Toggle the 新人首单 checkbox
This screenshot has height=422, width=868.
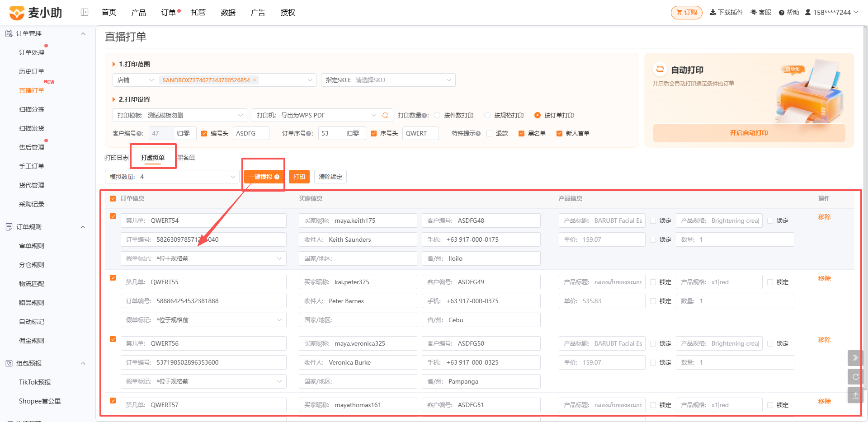pyautogui.click(x=559, y=133)
